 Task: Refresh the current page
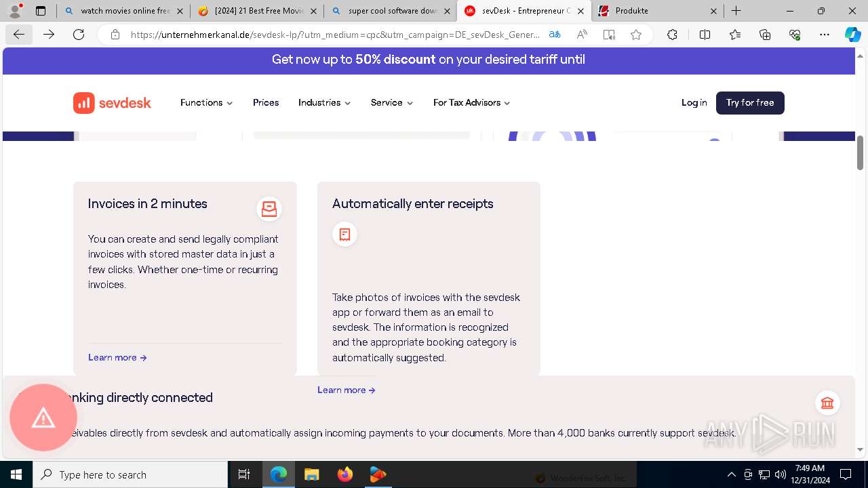point(79,35)
